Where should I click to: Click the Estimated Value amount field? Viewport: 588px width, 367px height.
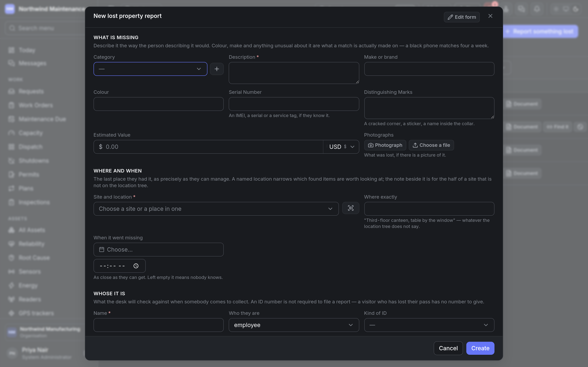click(x=208, y=147)
